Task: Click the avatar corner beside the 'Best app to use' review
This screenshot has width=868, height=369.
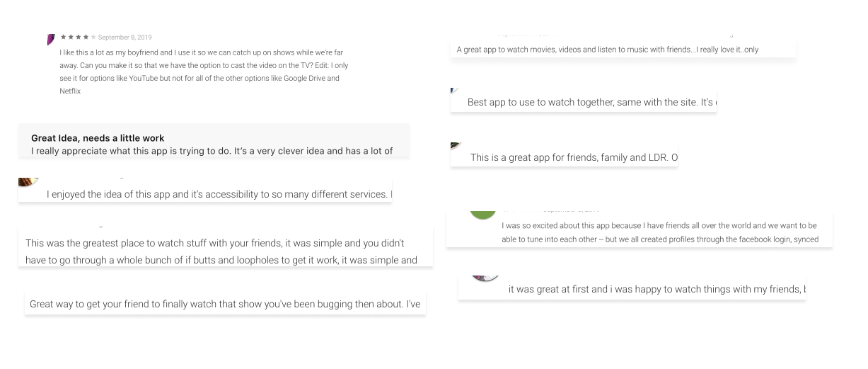Action: 454,91
